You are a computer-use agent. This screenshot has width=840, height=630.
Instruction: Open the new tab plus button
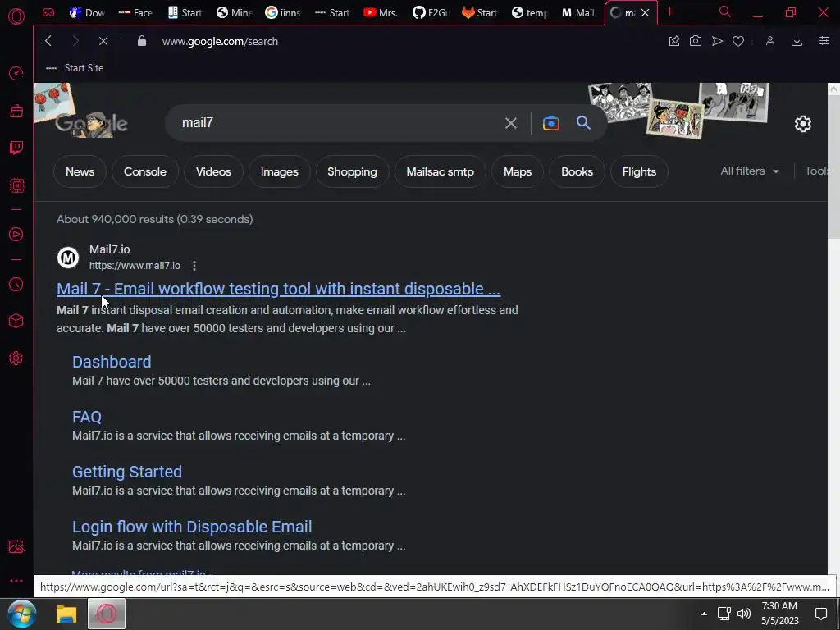[x=669, y=11]
